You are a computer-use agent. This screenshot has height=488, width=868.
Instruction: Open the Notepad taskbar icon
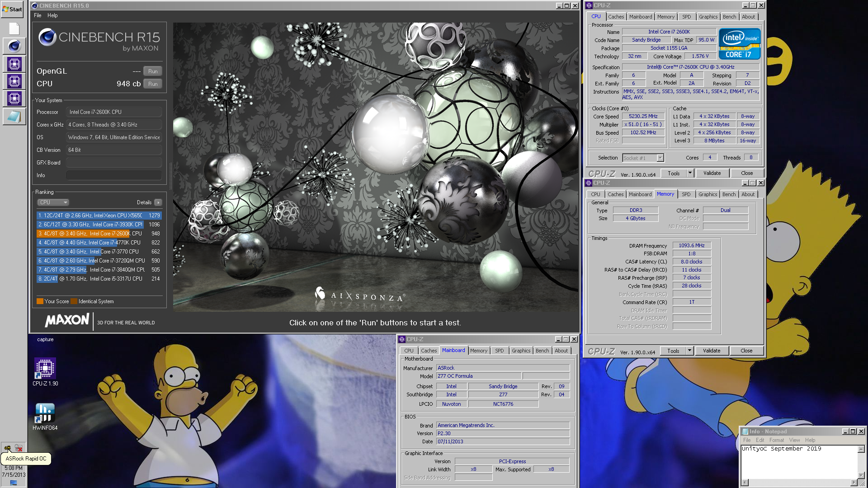click(14, 117)
